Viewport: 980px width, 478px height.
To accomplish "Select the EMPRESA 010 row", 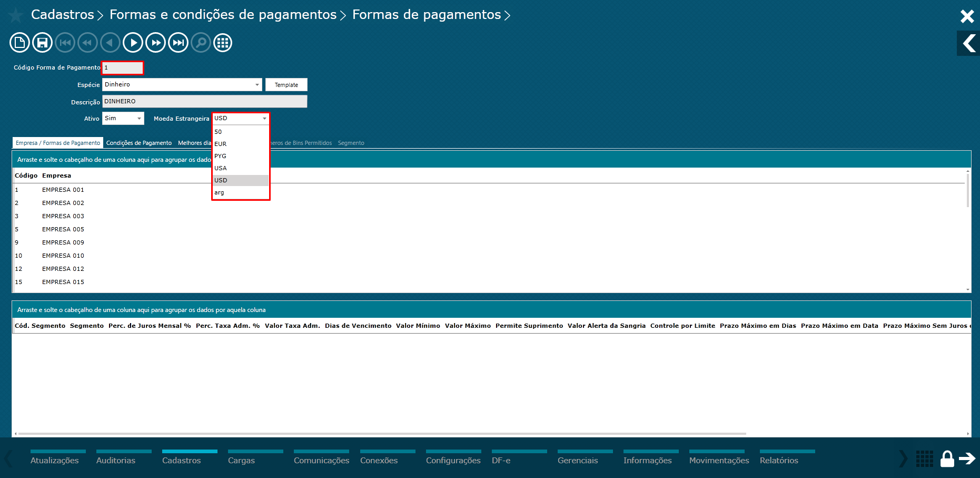I will click(x=489, y=256).
